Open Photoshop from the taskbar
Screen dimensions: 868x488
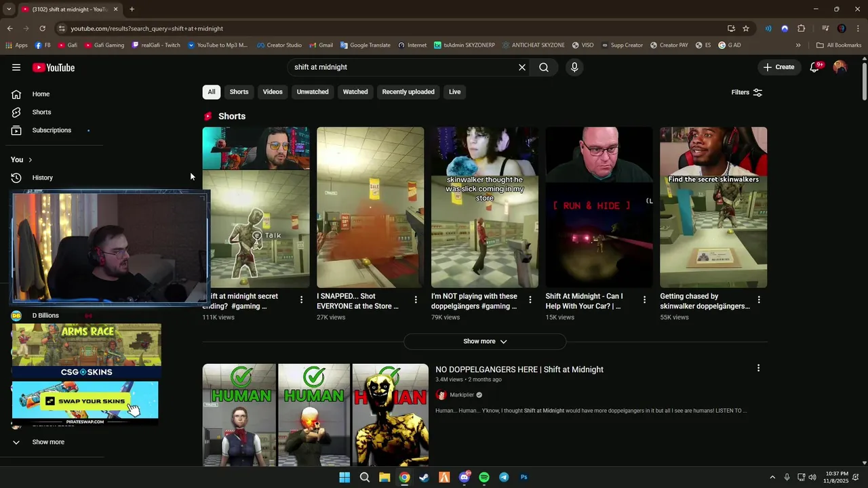[x=524, y=477]
